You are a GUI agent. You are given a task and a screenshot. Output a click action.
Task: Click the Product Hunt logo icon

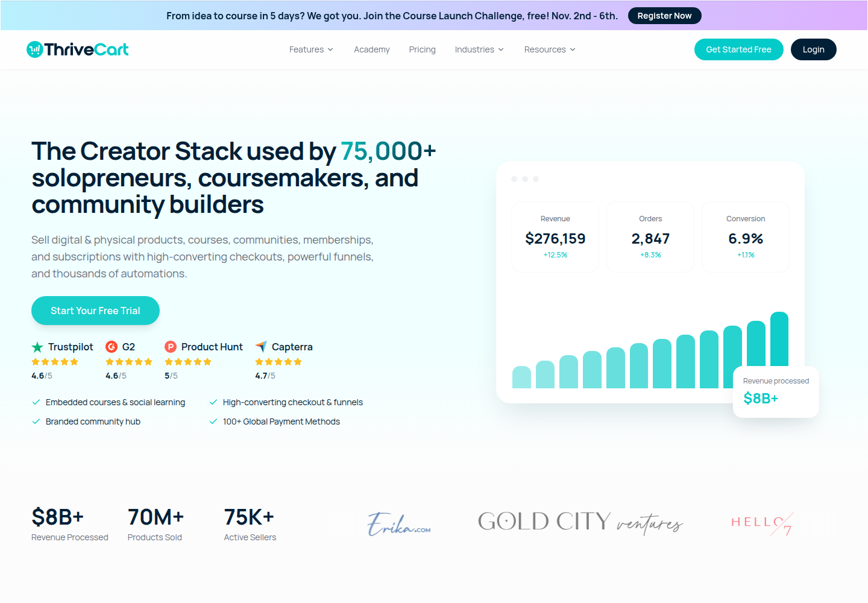coord(171,347)
